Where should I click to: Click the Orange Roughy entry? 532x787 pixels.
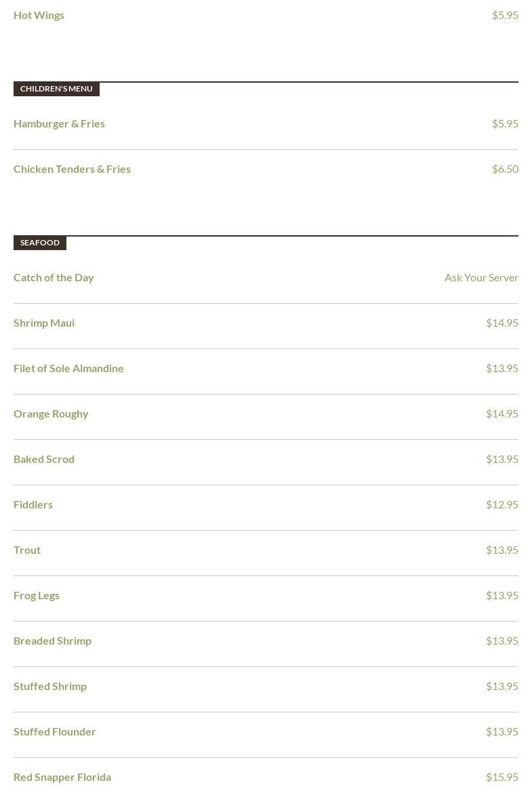[x=51, y=414]
